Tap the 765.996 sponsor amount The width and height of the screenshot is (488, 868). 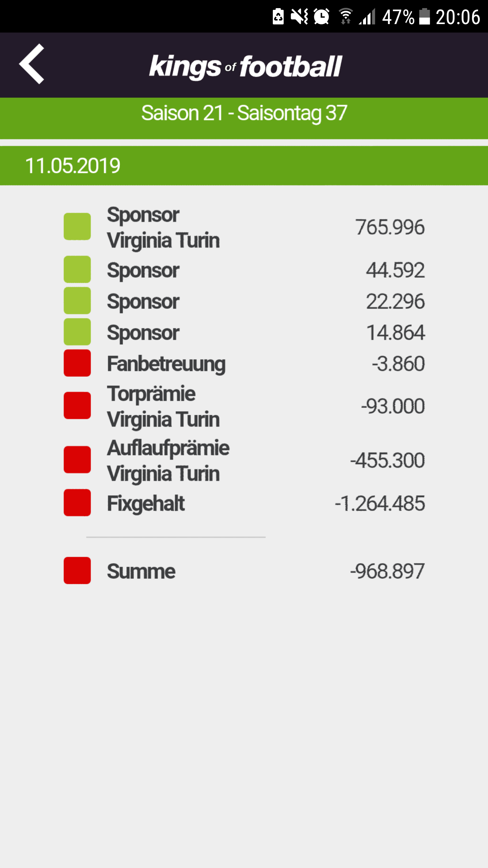click(x=390, y=227)
